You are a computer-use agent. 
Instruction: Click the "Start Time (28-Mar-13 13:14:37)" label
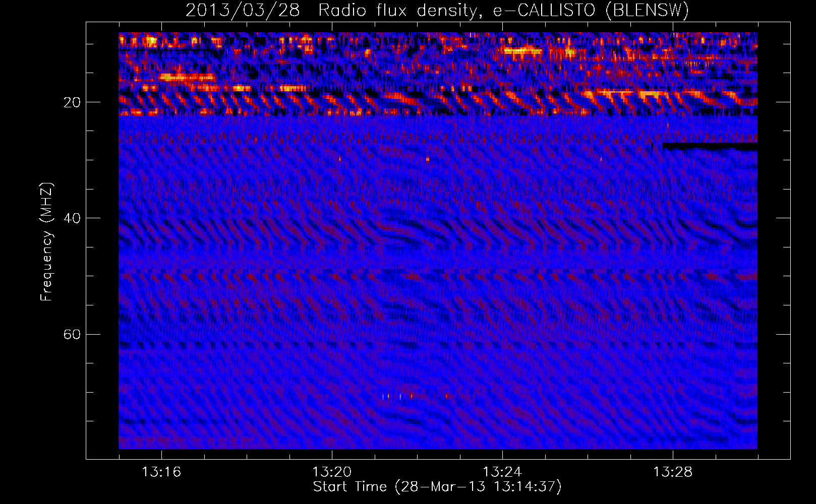[437, 487]
